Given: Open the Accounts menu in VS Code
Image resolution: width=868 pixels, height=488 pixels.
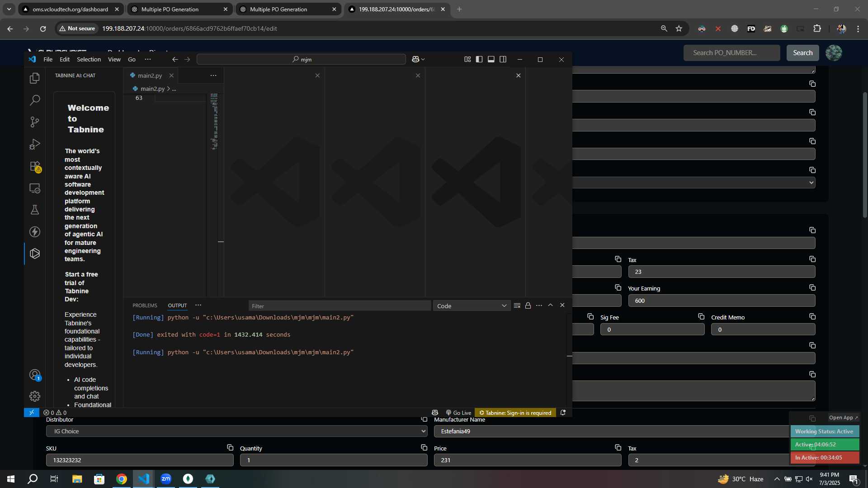Looking at the screenshot, I should tap(35, 375).
